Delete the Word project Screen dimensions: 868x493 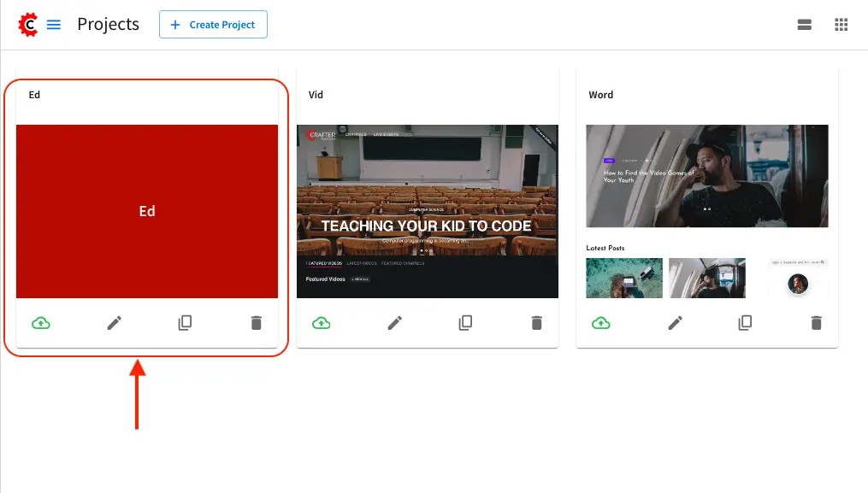tap(816, 323)
